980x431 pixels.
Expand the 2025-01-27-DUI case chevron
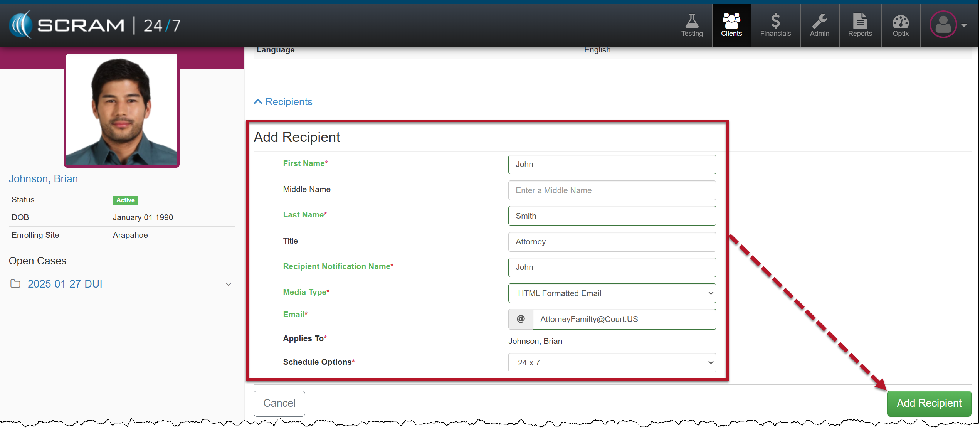(229, 284)
